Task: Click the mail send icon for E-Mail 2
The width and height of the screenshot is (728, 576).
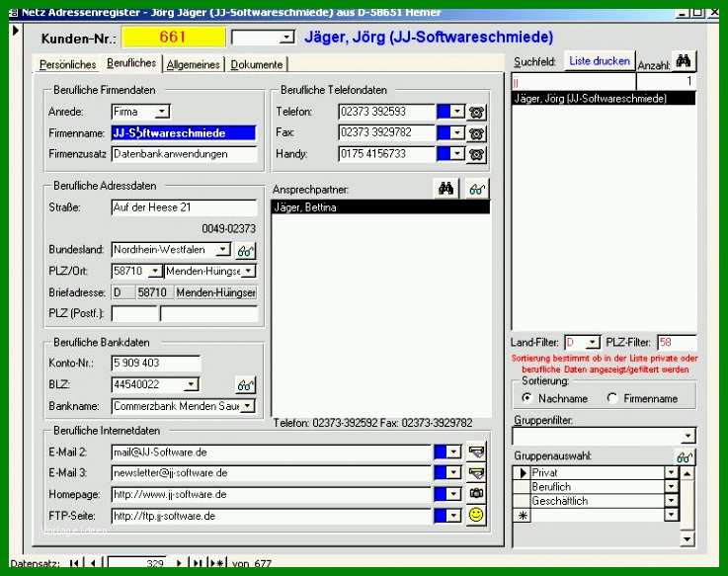Action: pos(476,452)
